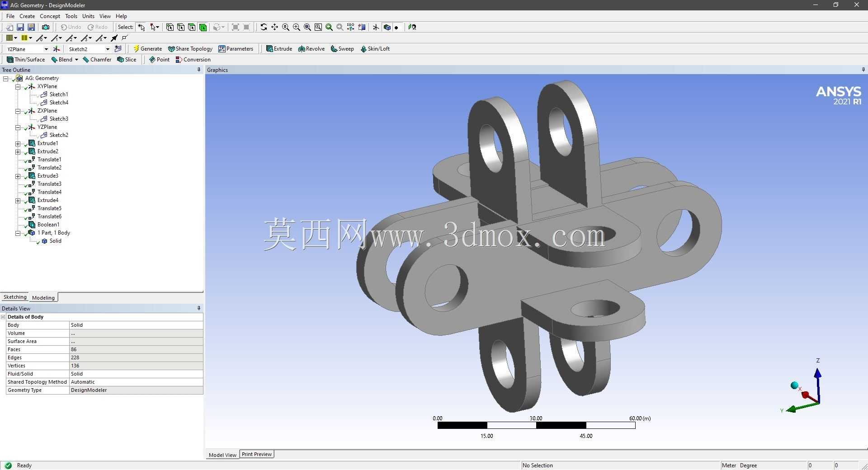Open the YZPlane plane selector dropdown
The width and height of the screenshot is (868, 470).
tap(46, 49)
